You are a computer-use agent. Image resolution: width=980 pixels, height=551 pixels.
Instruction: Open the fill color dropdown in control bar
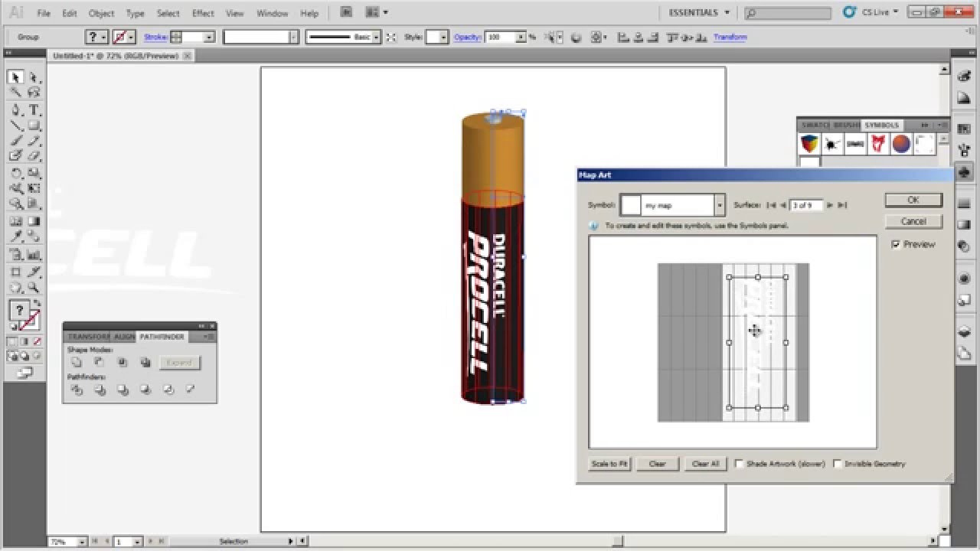click(104, 37)
